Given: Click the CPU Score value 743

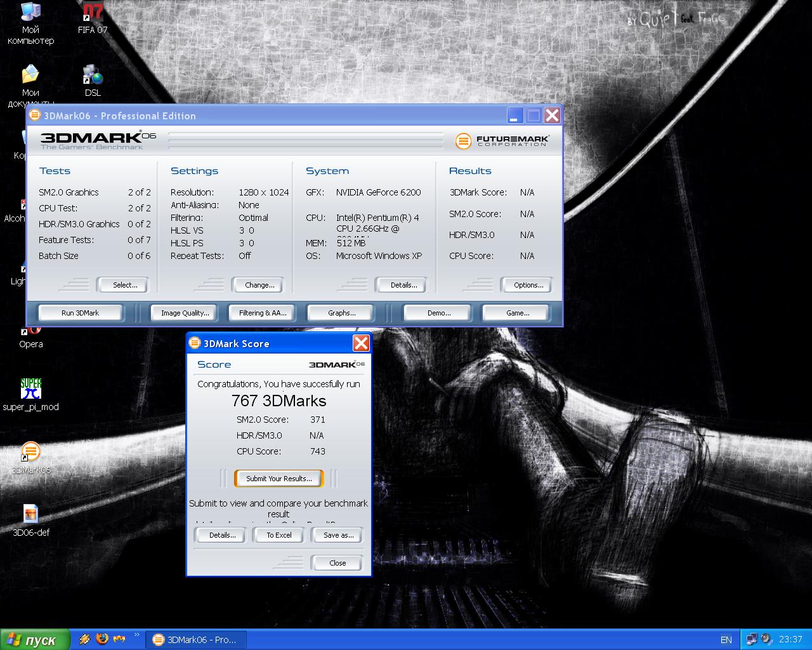Looking at the screenshot, I should point(317,451).
